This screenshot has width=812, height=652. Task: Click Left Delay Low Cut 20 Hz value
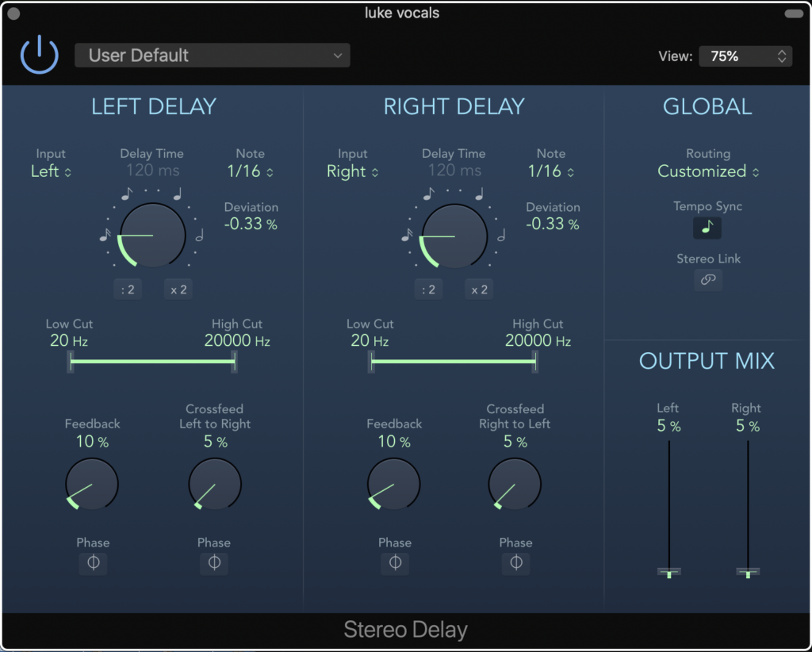(69, 341)
